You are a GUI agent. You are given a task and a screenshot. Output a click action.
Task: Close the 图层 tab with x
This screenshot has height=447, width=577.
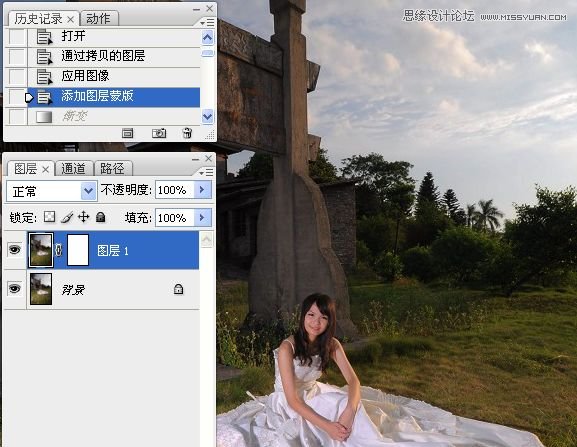pos(45,169)
